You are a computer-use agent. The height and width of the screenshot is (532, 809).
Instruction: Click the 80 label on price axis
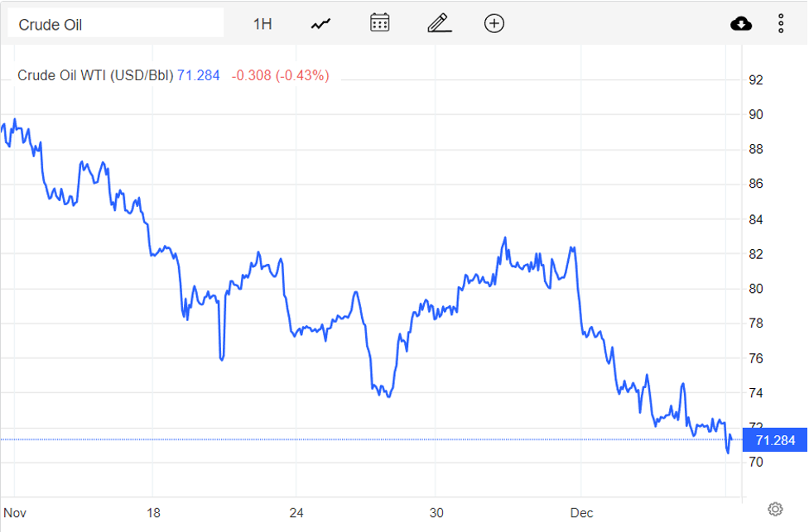pyautogui.click(x=756, y=289)
